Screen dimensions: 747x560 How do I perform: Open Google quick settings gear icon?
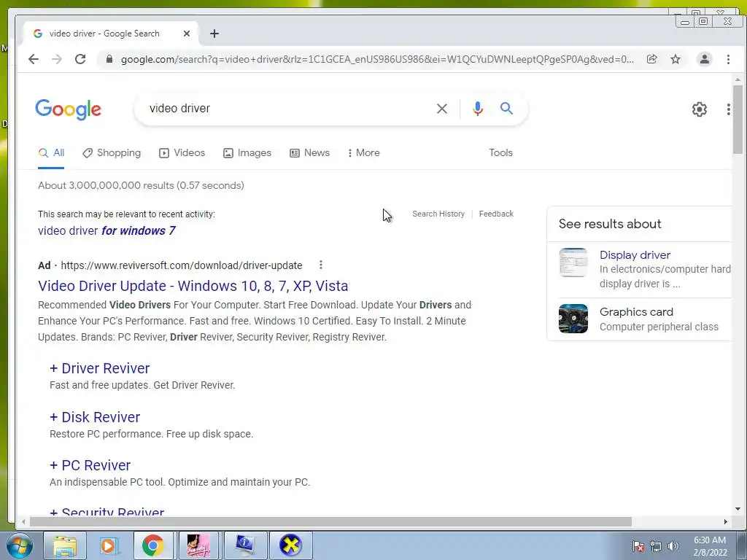700,109
